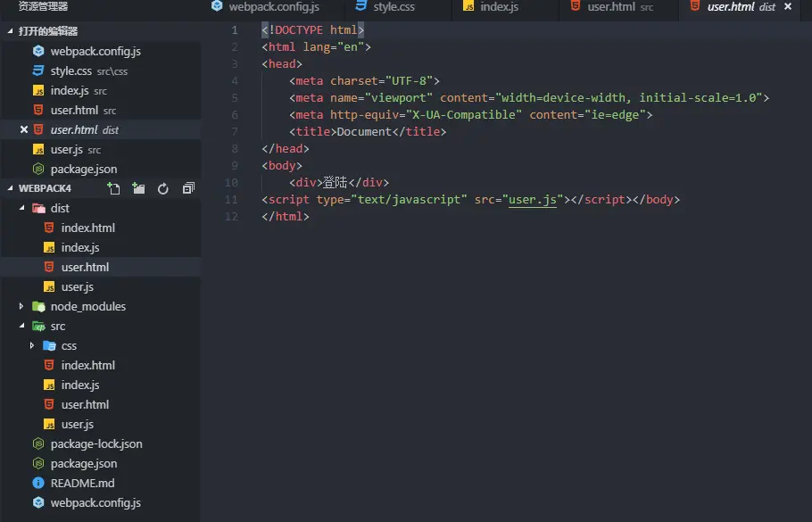Click the 资源管理器 panel title
This screenshot has width=812, height=522.
coord(43,6)
